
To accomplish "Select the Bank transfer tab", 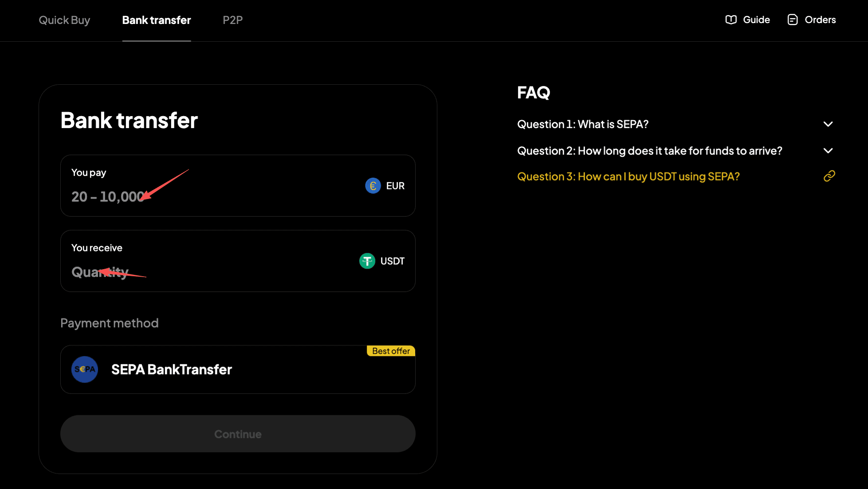I will point(156,20).
